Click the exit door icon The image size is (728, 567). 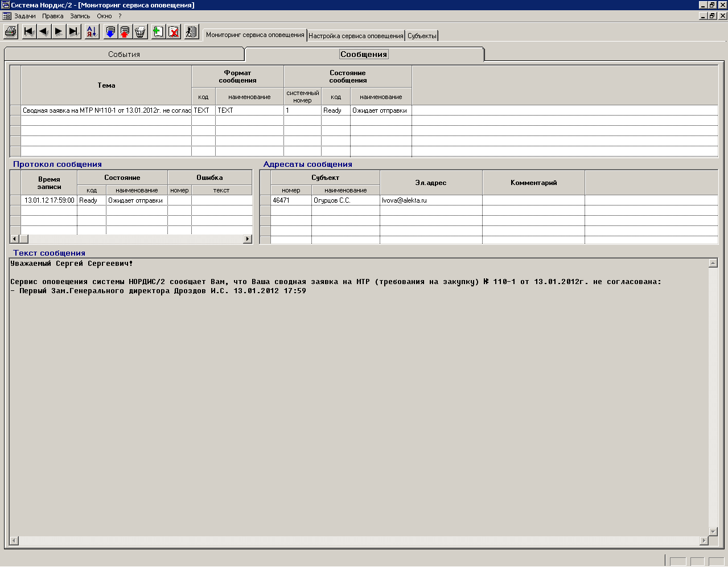(x=191, y=32)
